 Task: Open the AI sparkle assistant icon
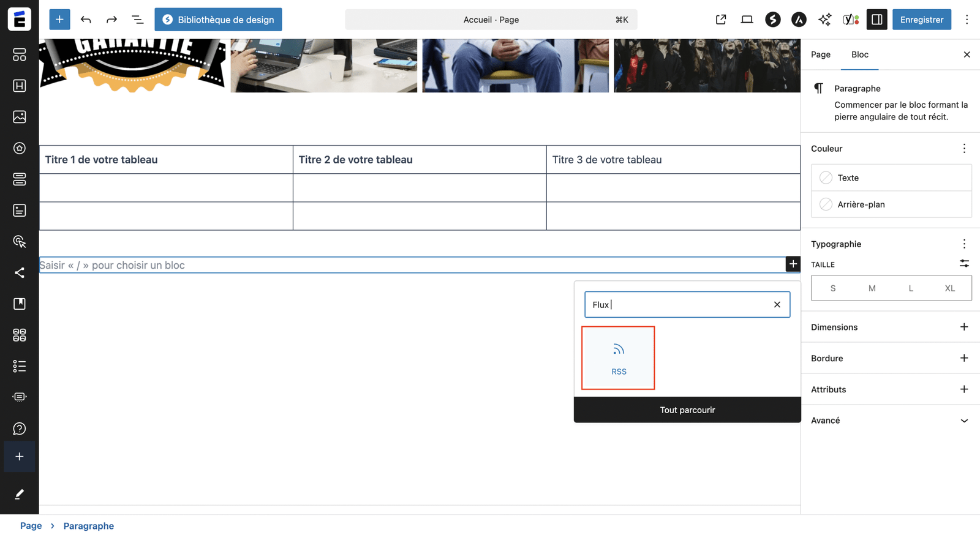[824, 20]
